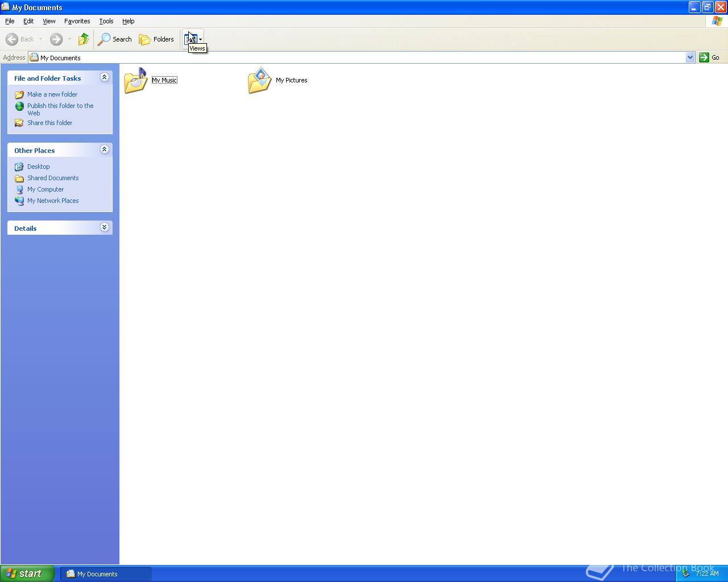Open the Help menu

[x=129, y=21]
